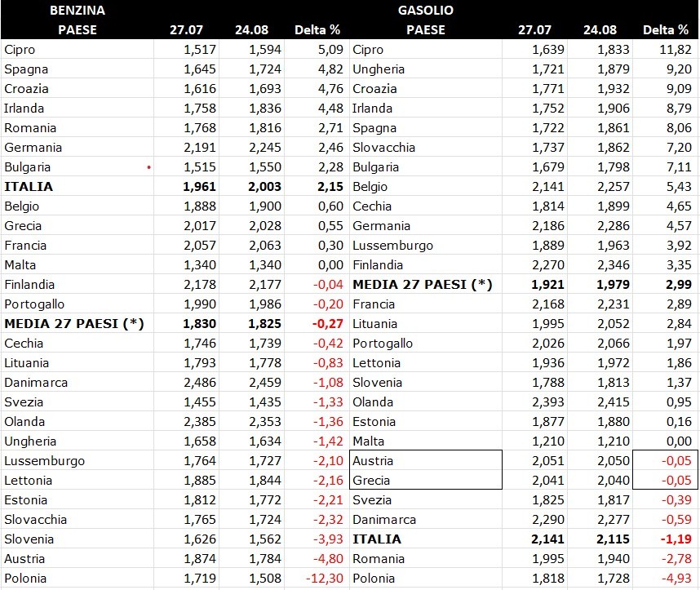Click Cipro gasolio delta 11,82
Image resolution: width=700 pixels, height=590 pixels.
(x=665, y=50)
